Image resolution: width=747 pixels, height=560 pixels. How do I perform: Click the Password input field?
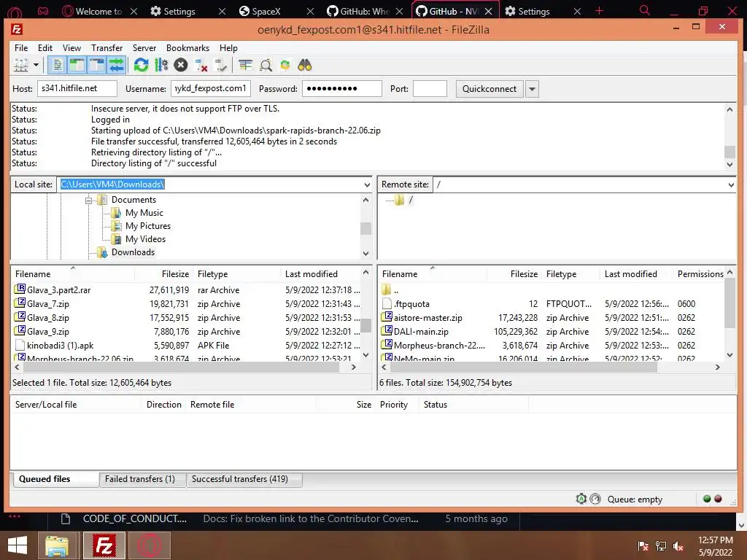[x=341, y=88]
